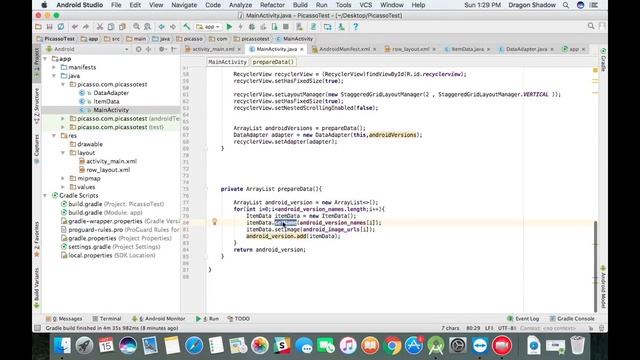
Task: Switch to the DataAdapter.java editor tab
Action: [526, 49]
